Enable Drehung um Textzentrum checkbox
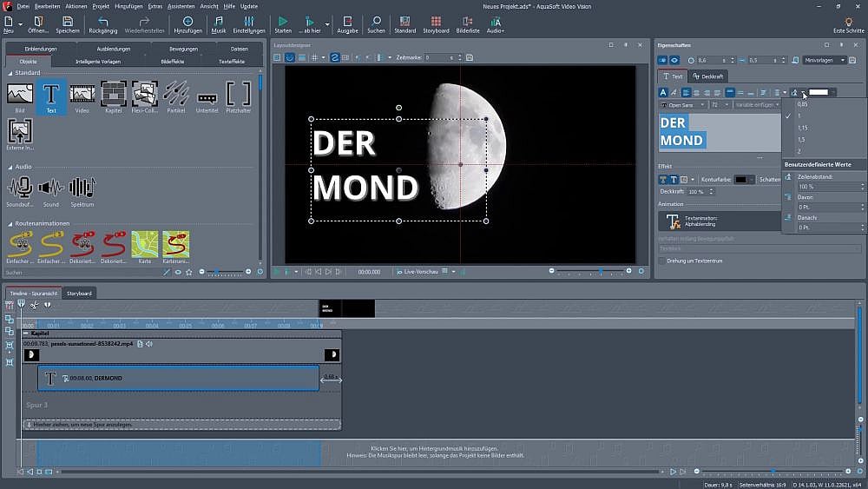This screenshot has height=489, width=868. [x=661, y=261]
